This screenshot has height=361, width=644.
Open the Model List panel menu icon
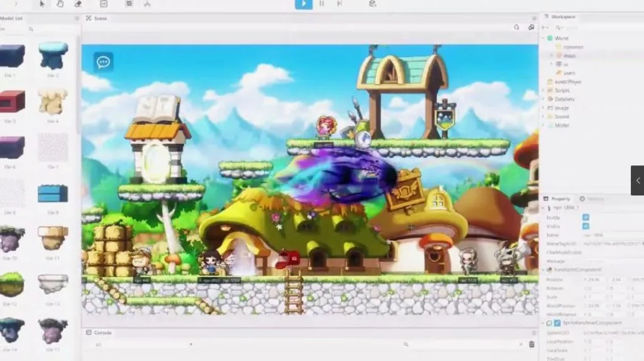pos(77,18)
